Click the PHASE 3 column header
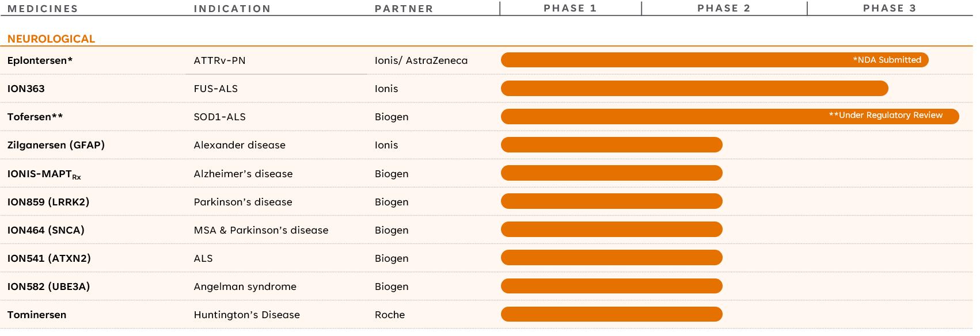Image resolution: width=980 pixels, height=336 pixels. (889, 8)
